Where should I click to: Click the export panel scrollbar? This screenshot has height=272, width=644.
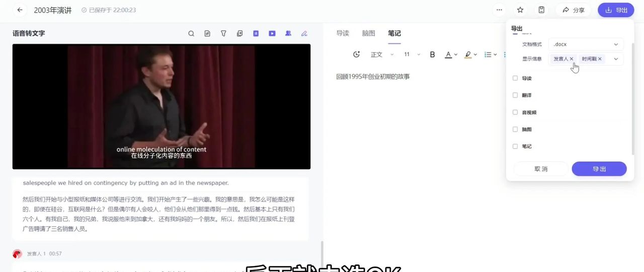[x=633, y=98]
